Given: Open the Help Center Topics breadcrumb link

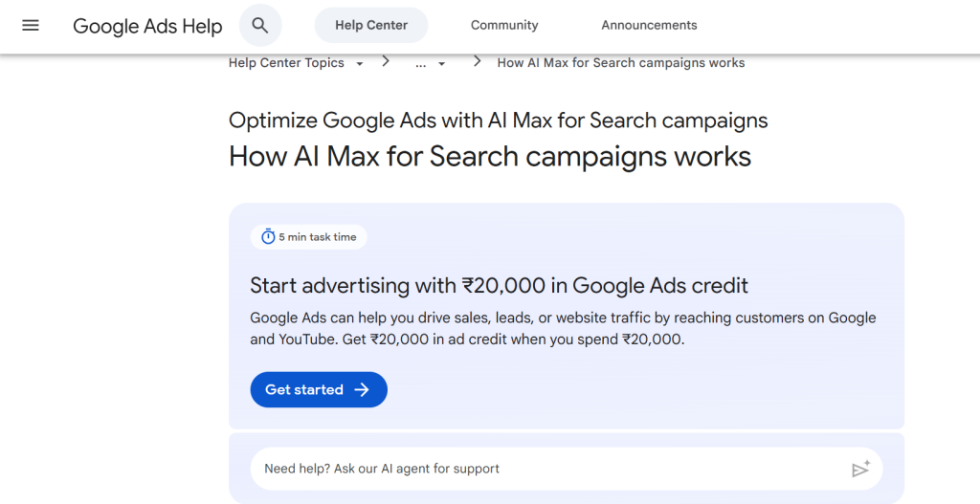Looking at the screenshot, I should pos(286,63).
